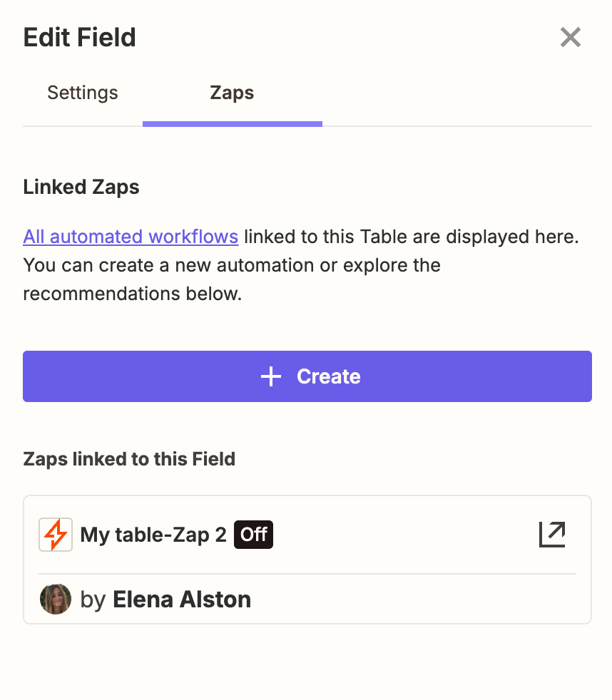The image size is (612, 700).
Task: Open the zap via external link icon
Action: coord(552,535)
